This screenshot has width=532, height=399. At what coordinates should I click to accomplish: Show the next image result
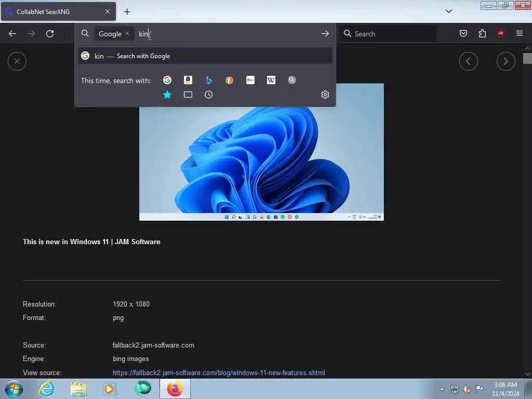pos(506,61)
